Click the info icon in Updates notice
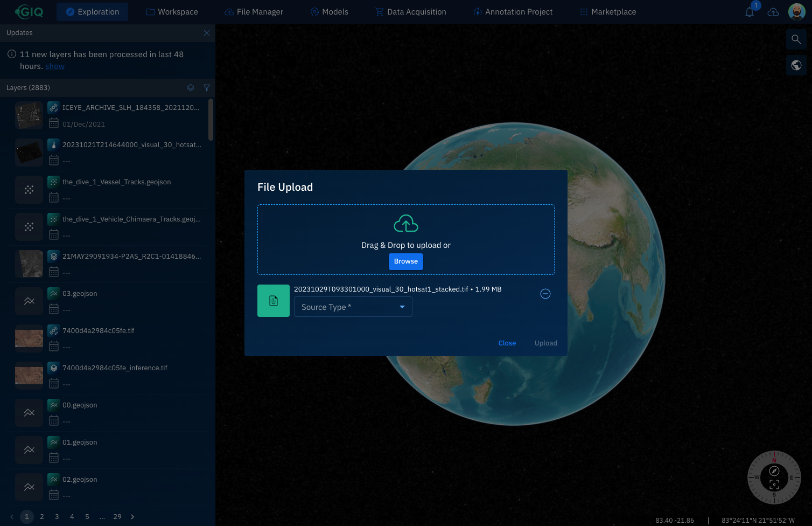812x526 pixels. click(x=11, y=54)
